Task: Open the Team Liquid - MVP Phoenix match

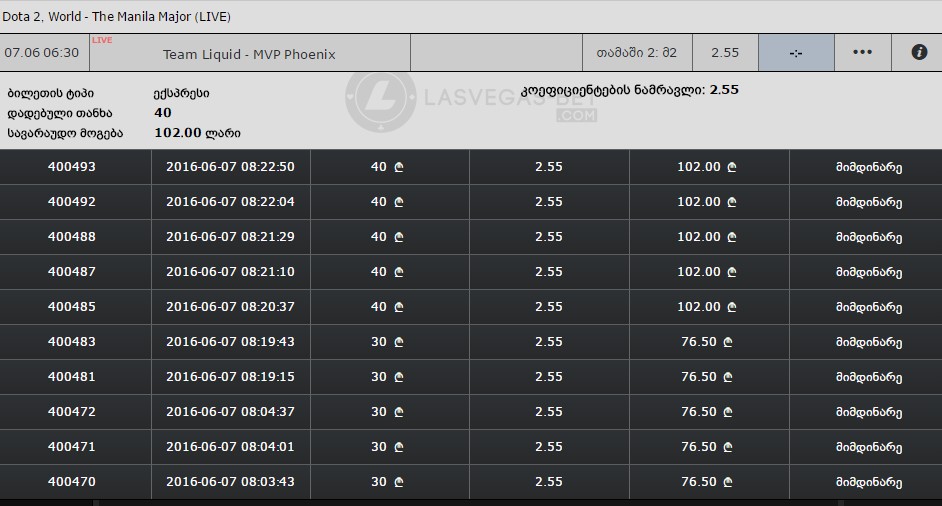Action: 249,54
